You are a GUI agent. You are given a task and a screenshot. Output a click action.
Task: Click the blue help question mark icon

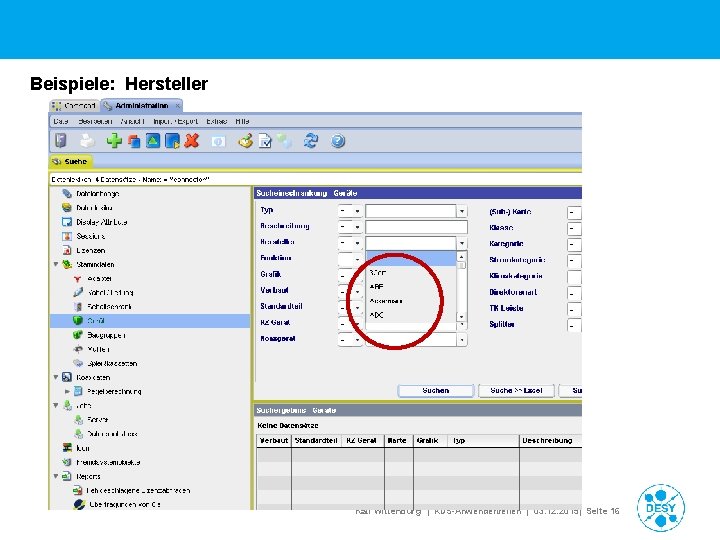(x=338, y=141)
